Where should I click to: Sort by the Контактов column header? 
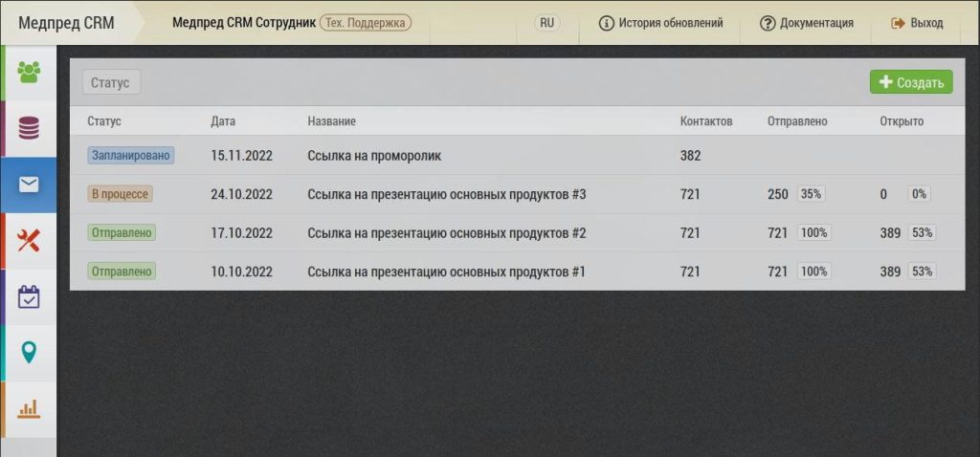coord(706,121)
